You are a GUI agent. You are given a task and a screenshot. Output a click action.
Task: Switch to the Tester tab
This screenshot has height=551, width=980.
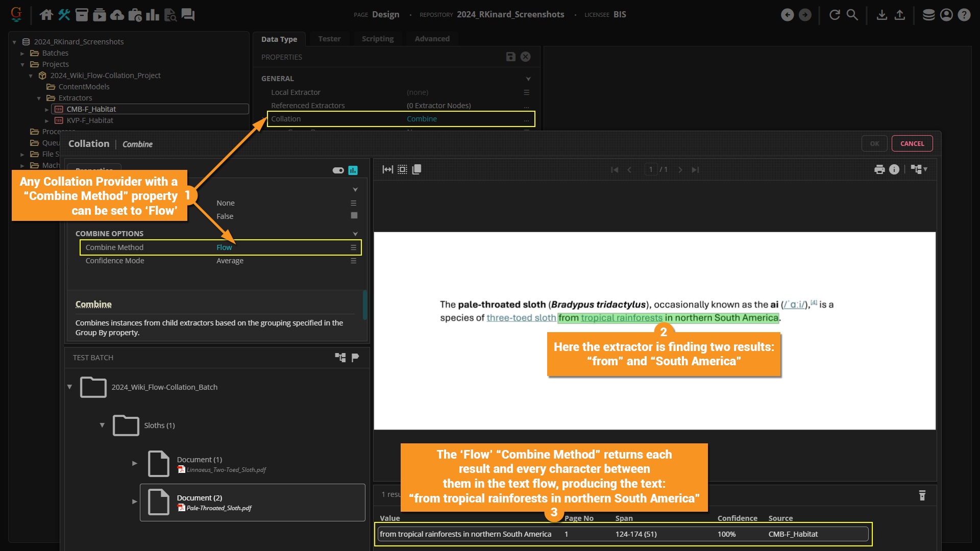tap(329, 39)
